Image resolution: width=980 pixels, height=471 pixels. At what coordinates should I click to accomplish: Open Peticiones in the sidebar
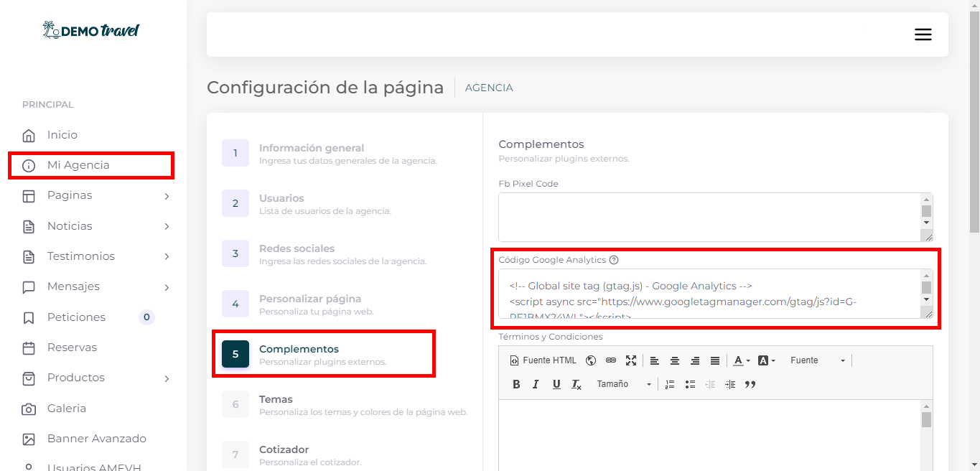coord(76,317)
